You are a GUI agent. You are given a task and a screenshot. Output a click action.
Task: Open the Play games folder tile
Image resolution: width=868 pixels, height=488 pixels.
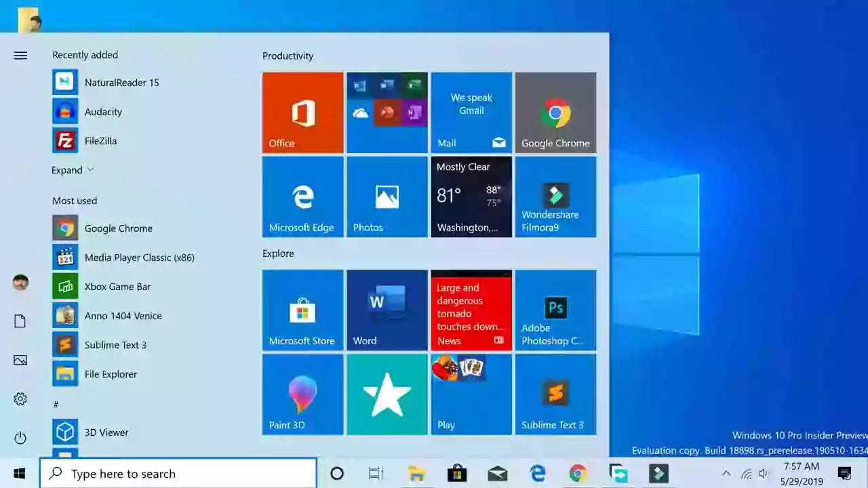pyautogui.click(x=471, y=394)
